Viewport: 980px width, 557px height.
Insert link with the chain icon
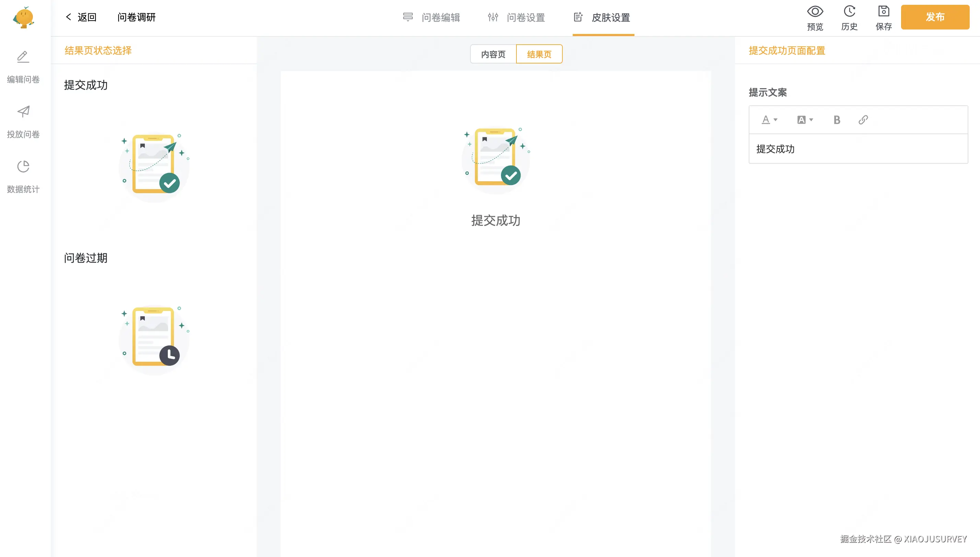point(863,120)
